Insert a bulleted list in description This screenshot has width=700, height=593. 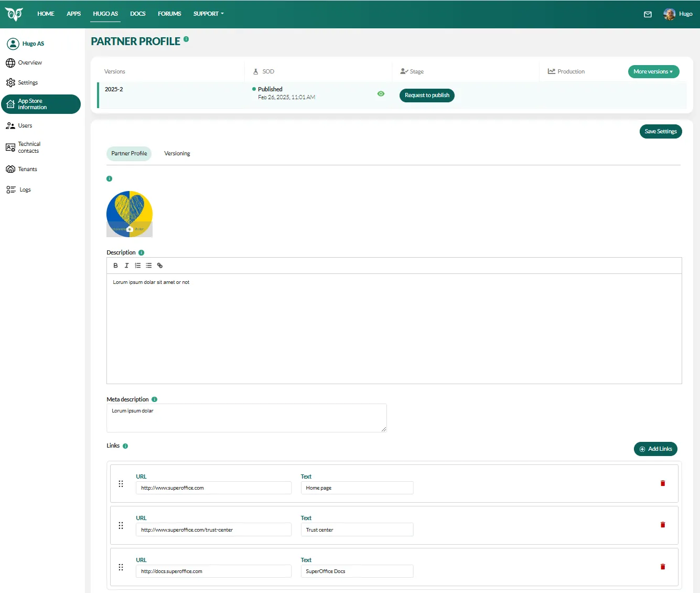tap(149, 266)
